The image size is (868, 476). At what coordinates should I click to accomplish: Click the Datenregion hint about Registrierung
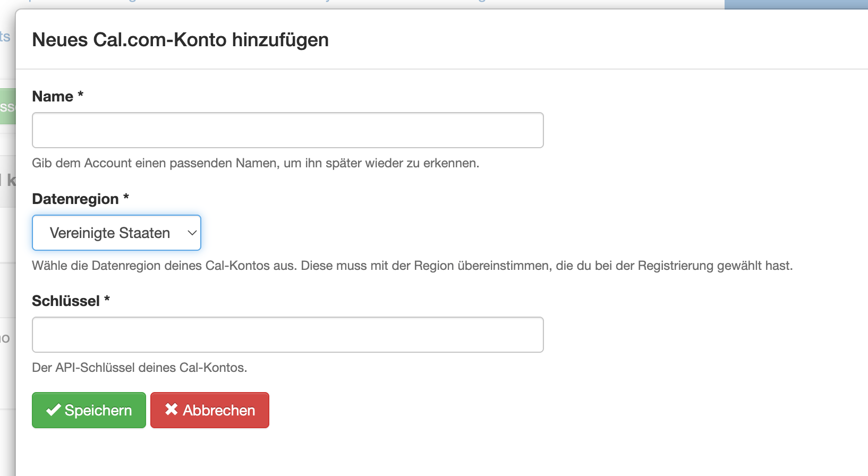(x=412, y=266)
